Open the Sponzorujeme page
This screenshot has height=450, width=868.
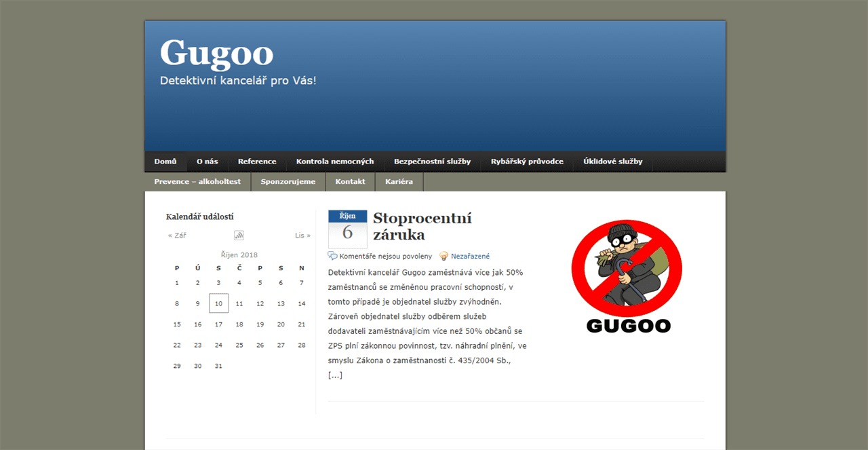point(288,182)
